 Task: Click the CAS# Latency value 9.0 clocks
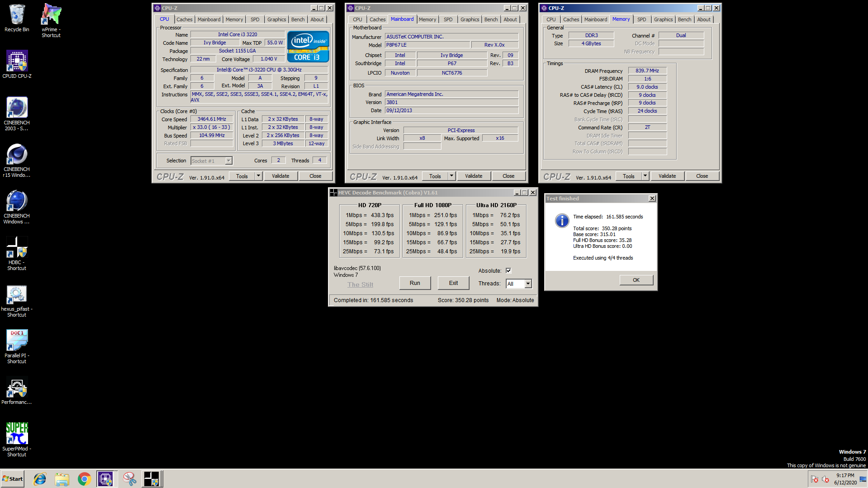pyautogui.click(x=647, y=87)
